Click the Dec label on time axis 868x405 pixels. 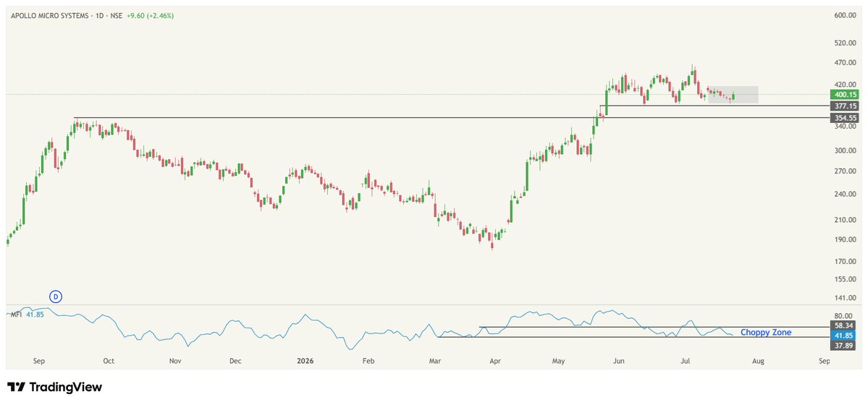point(235,362)
